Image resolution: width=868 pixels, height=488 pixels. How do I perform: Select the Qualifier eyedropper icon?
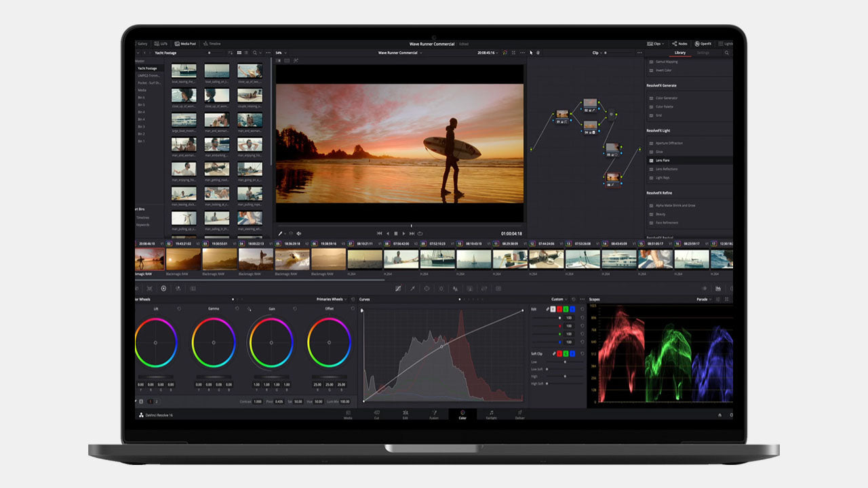tap(412, 288)
